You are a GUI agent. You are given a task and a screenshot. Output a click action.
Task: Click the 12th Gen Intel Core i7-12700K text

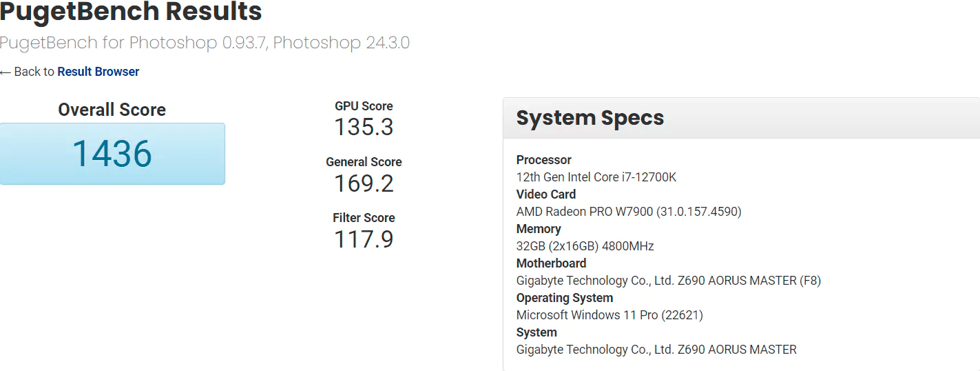[x=596, y=177]
